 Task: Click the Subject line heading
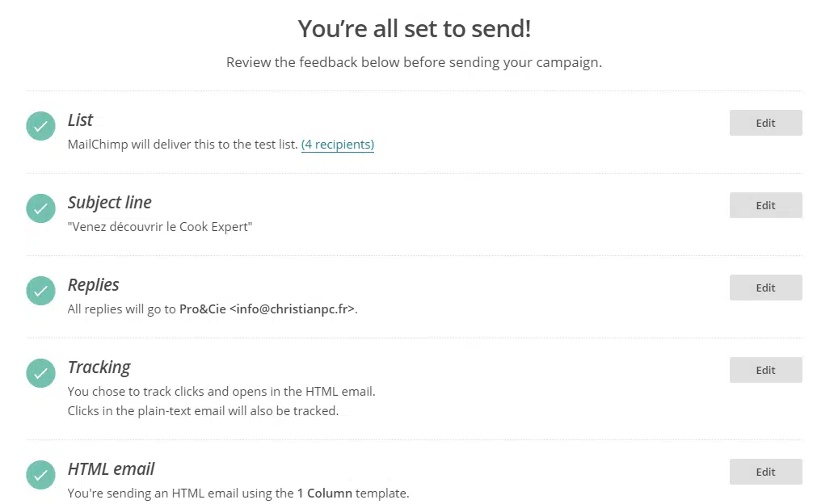(109, 203)
